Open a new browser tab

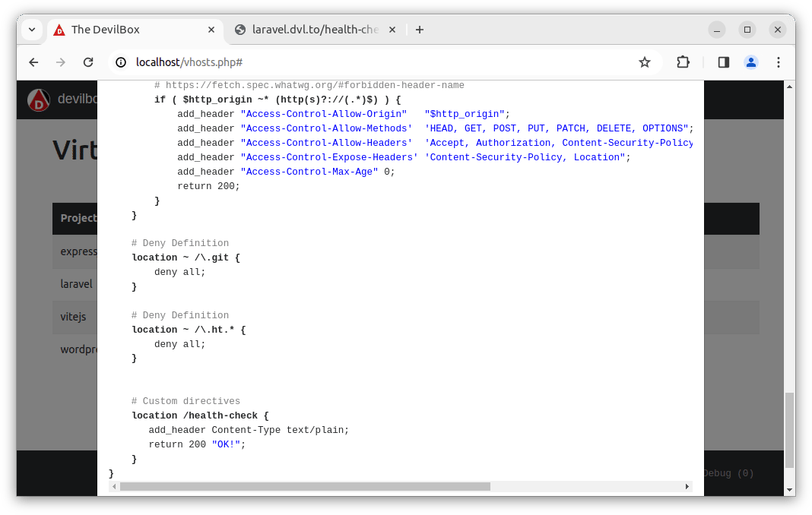click(420, 30)
